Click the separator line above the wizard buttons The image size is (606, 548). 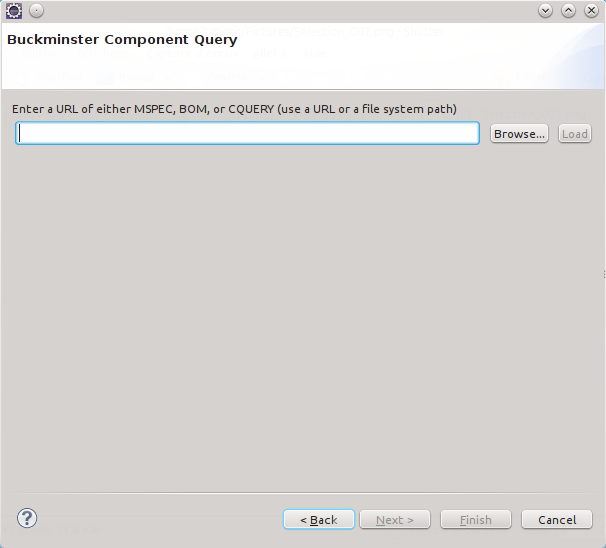[300, 492]
